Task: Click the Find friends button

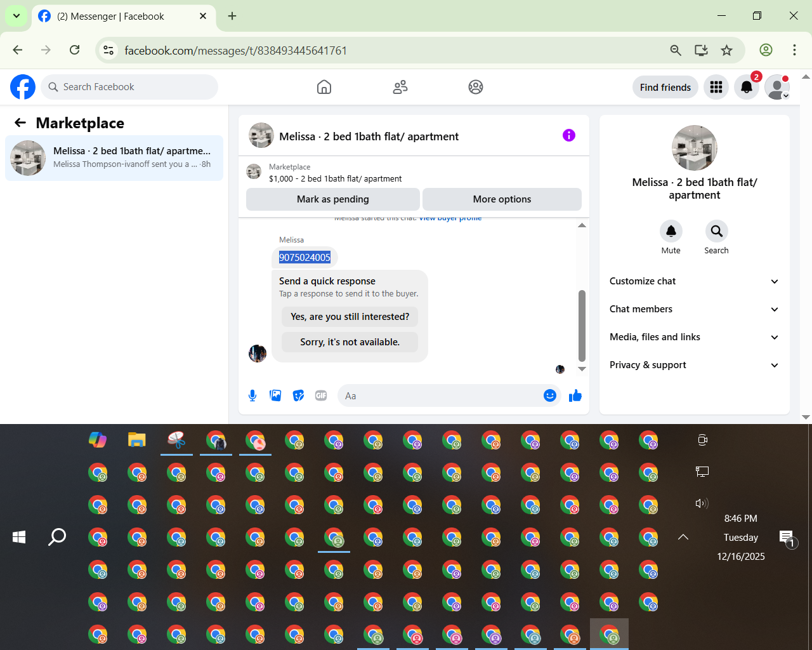Action: 665,87
